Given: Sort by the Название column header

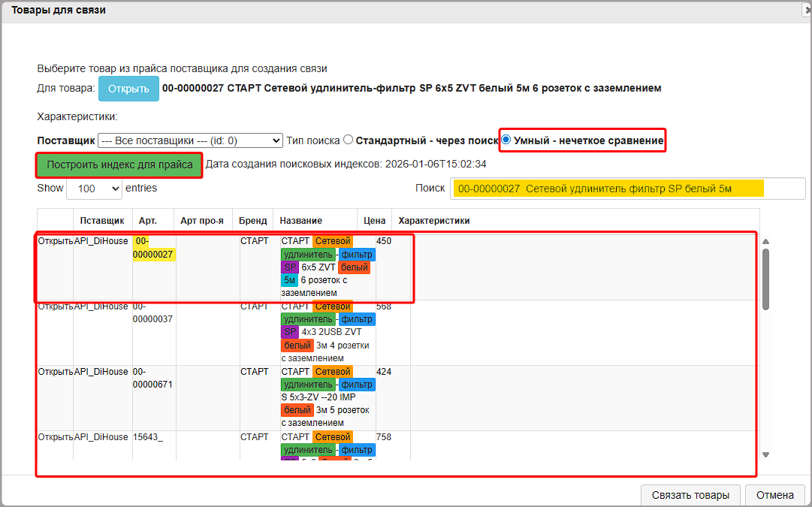Looking at the screenshot, I should (300, 221).
